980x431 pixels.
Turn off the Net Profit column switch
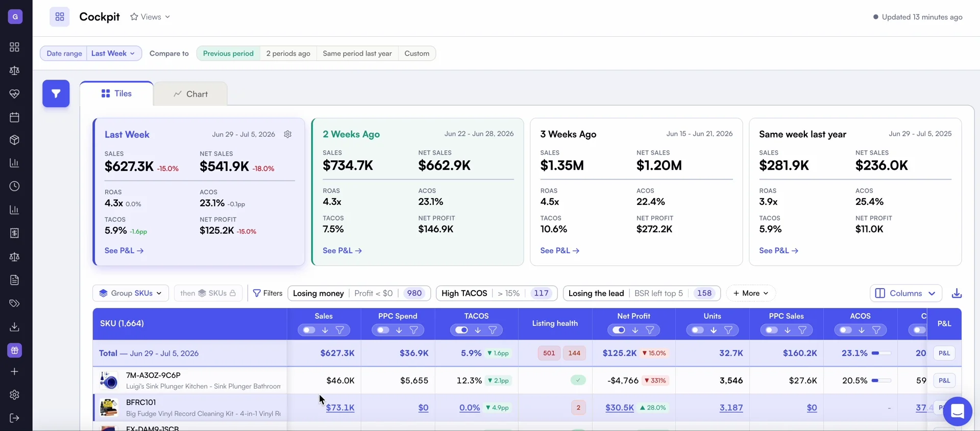[x=619, y=330]
